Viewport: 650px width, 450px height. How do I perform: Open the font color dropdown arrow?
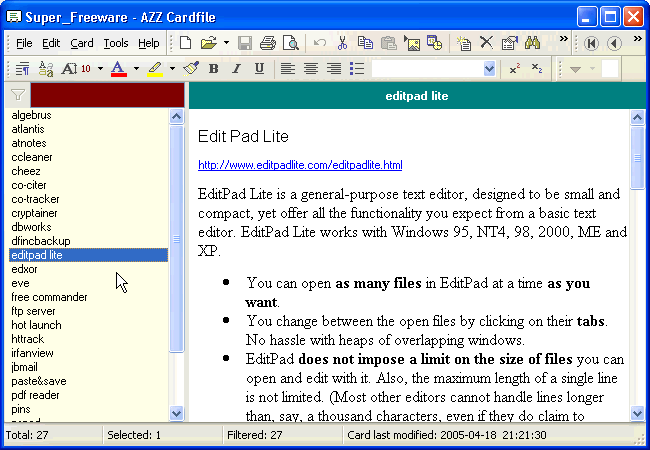click(x=136, y=68)
